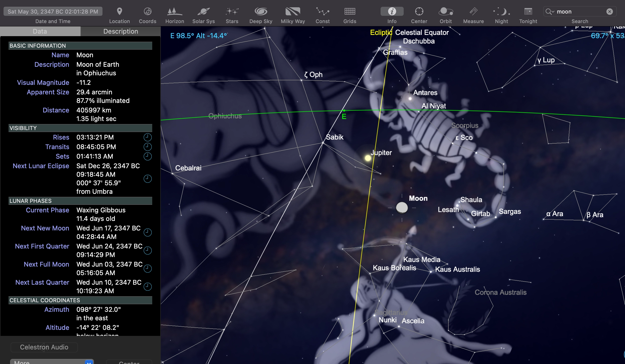This screenshot has width=625, height=364.
Task: Switch to the Description tab
Action: tap(121, 31)
